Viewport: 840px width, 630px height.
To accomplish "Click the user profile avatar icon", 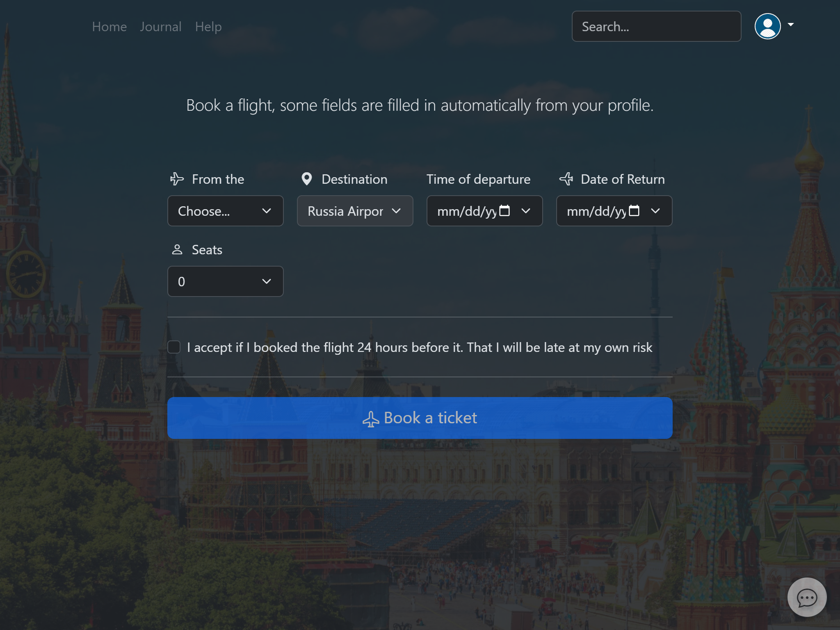I will coord(767,26).
